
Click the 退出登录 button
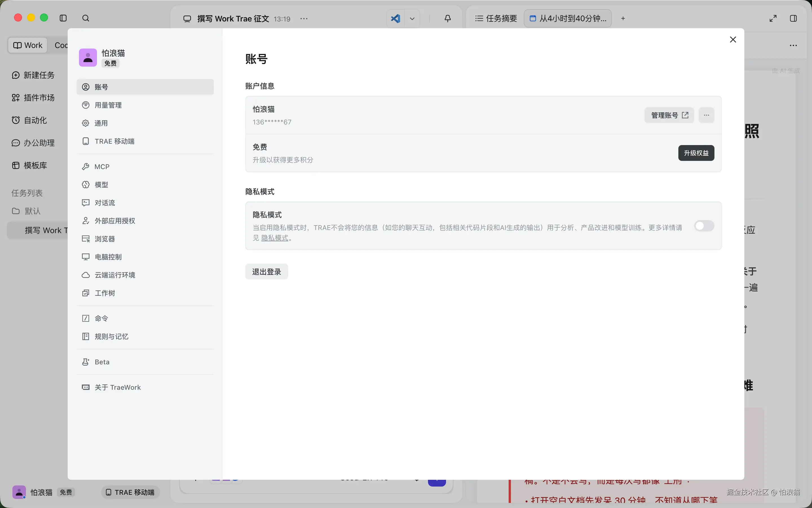[267, 272]
